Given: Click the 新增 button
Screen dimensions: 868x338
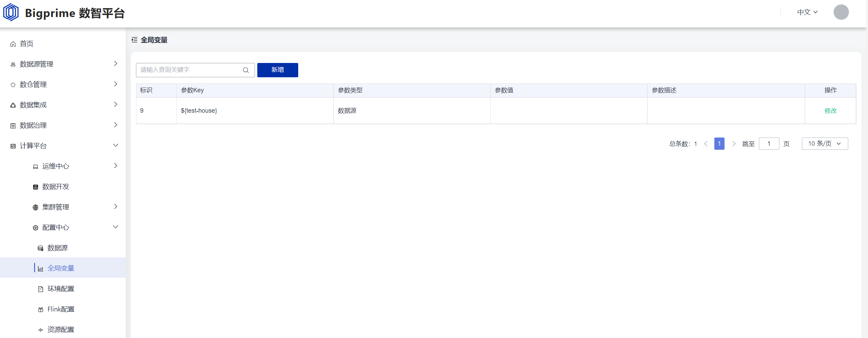Looking at the screenshot, I should [x=277, y=70].
